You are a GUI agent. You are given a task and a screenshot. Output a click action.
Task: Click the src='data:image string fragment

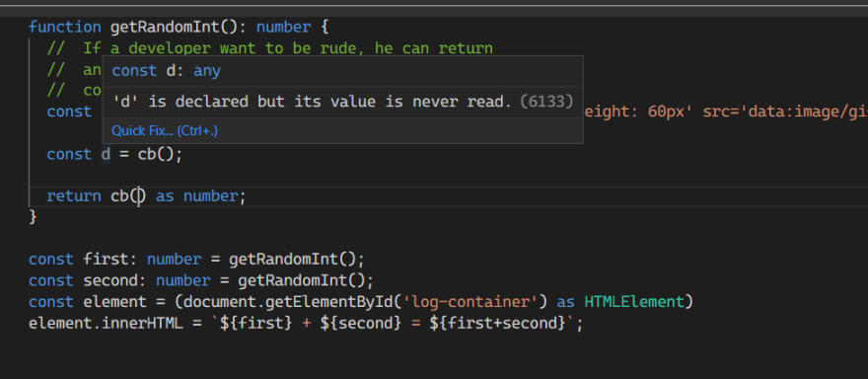[x=785, y=112]
